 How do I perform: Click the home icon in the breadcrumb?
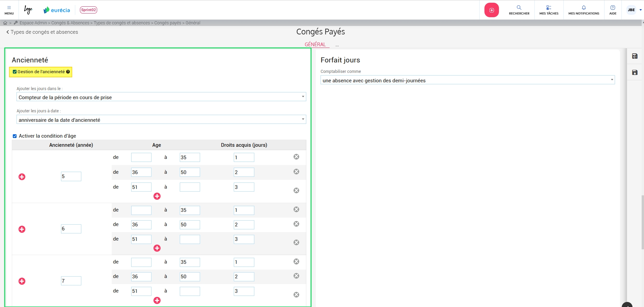pos(5,23)
